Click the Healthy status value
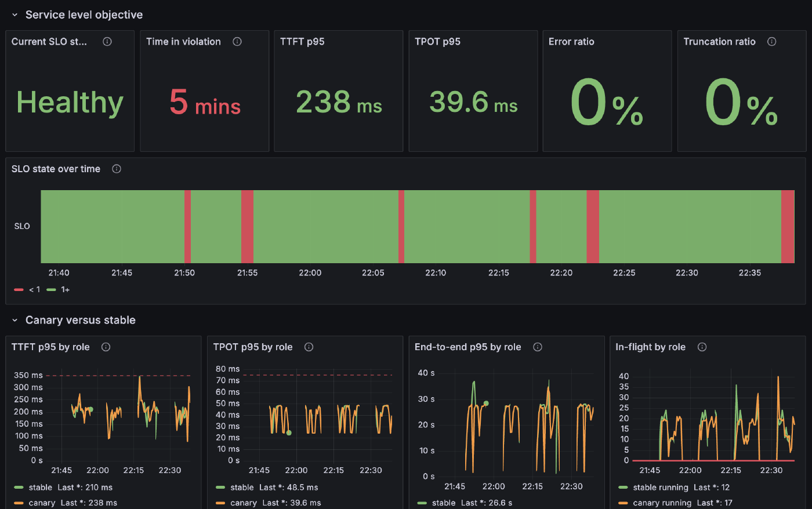This screenshot has height=509, width=812. tap(70, 103)
